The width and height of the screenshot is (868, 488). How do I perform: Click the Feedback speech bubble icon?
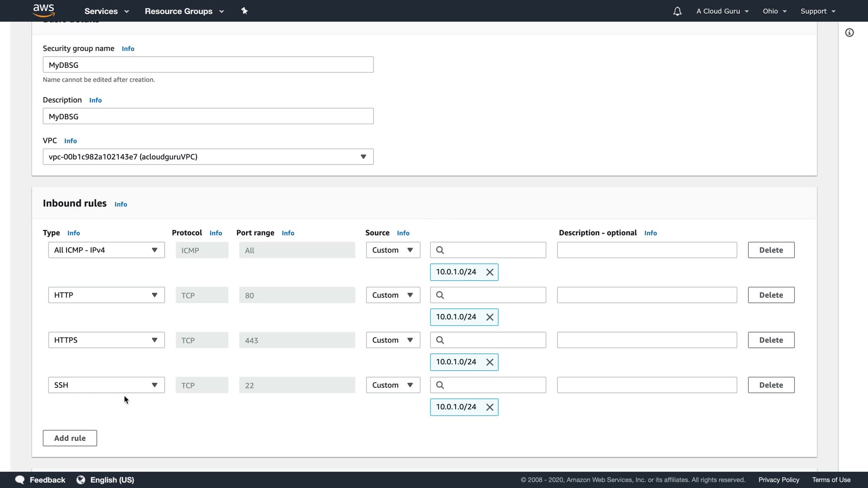[x=20, y=480]
